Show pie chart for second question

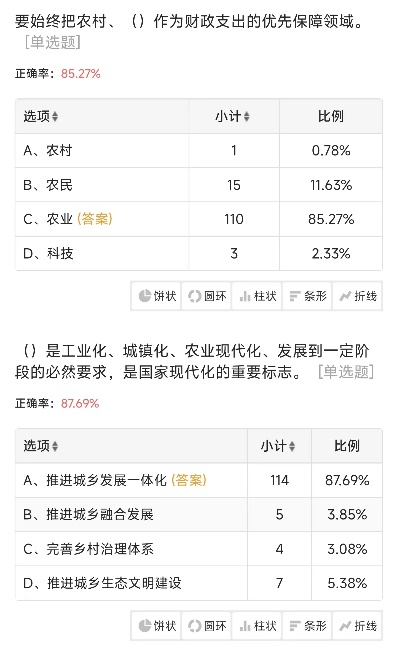(156, 626)
